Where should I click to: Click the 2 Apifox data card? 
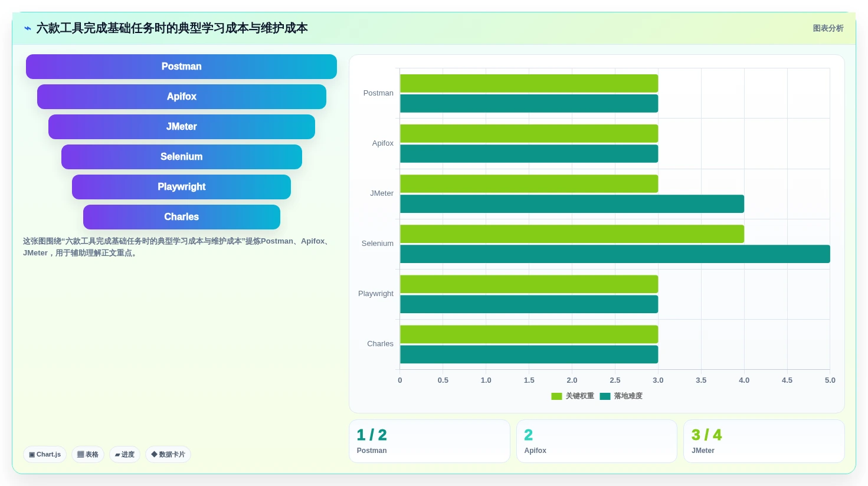[x=597, y=441]
